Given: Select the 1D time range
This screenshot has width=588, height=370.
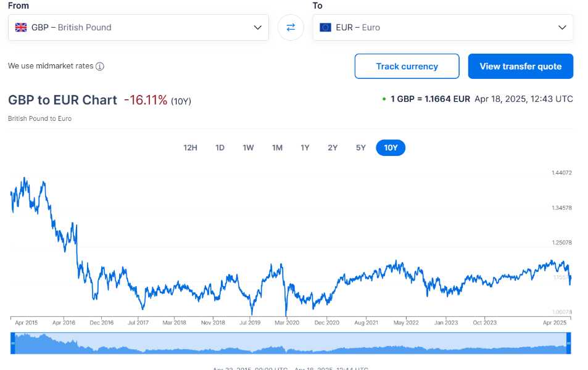Looking at the screenshot, I should click(x=220, y=148).
